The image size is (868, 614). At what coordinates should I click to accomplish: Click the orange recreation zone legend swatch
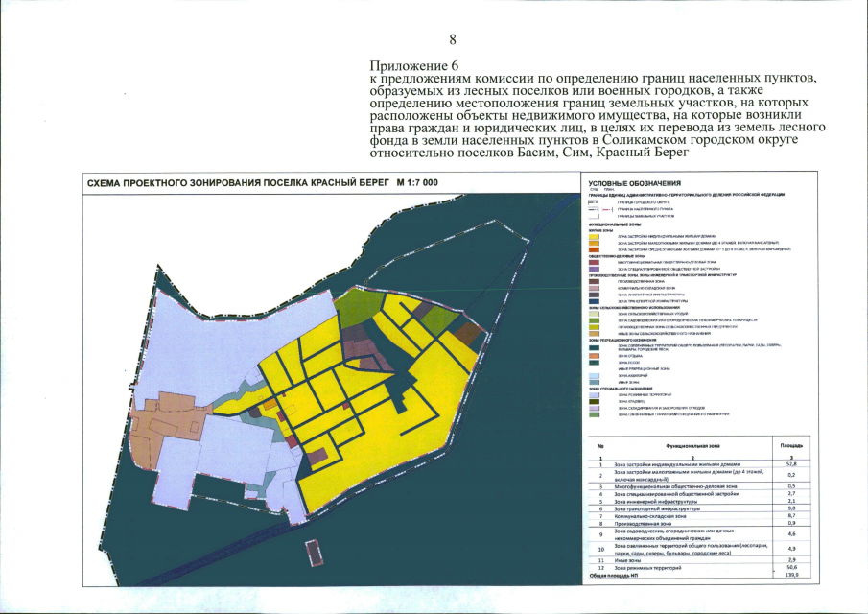coord(594,356)
